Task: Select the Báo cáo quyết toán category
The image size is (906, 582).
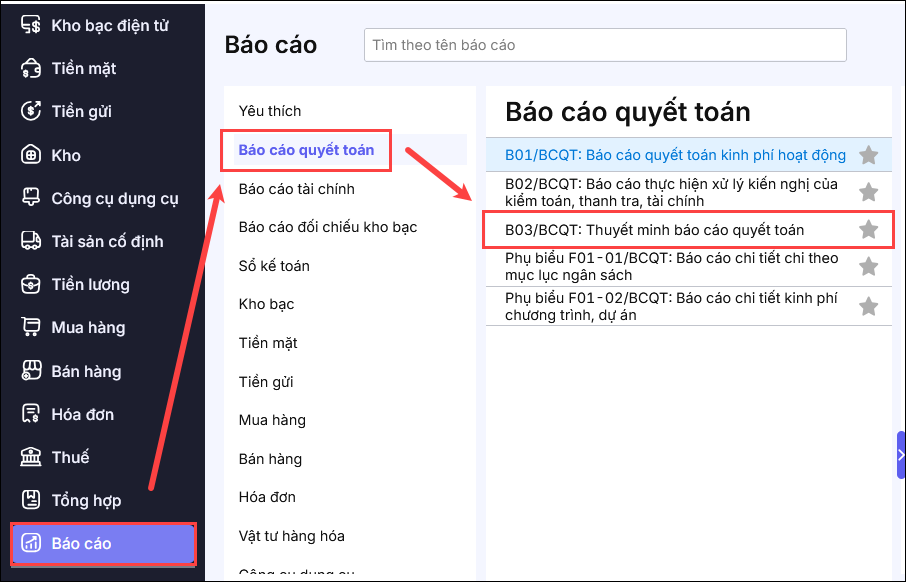Action: point(306,150)
